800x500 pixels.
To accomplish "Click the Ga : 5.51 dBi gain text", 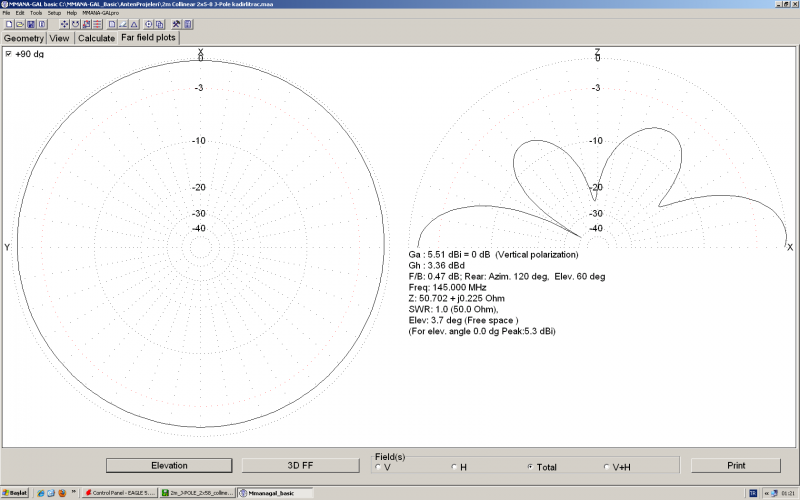I will coord(493,255).
